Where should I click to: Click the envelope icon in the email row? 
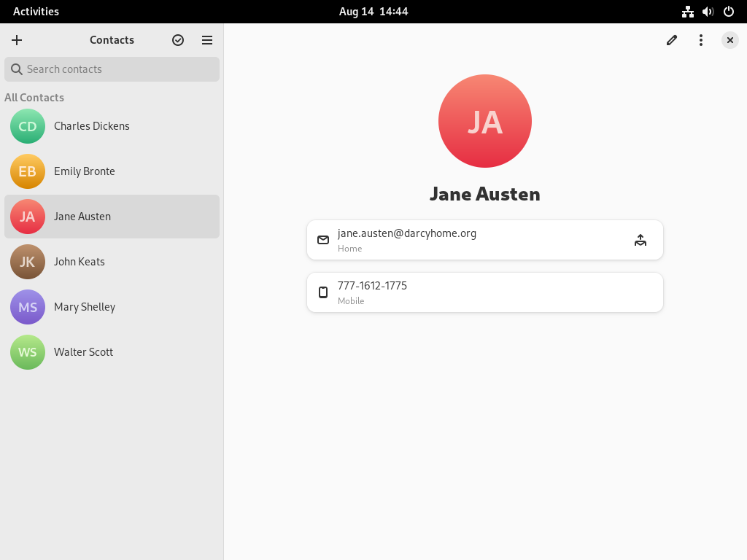pos(323,240)
